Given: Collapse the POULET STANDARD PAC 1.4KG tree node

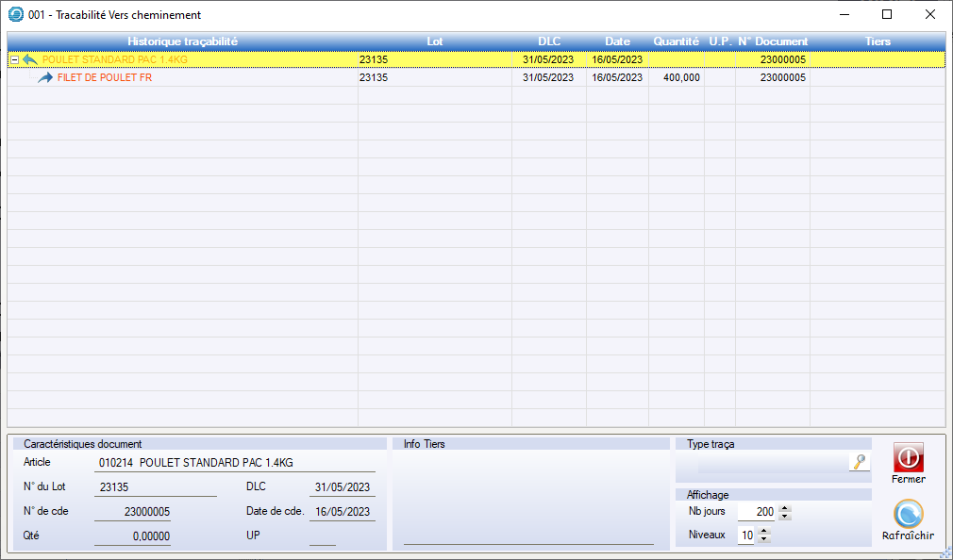Looking at the screenshot, I should click(14, 59).
